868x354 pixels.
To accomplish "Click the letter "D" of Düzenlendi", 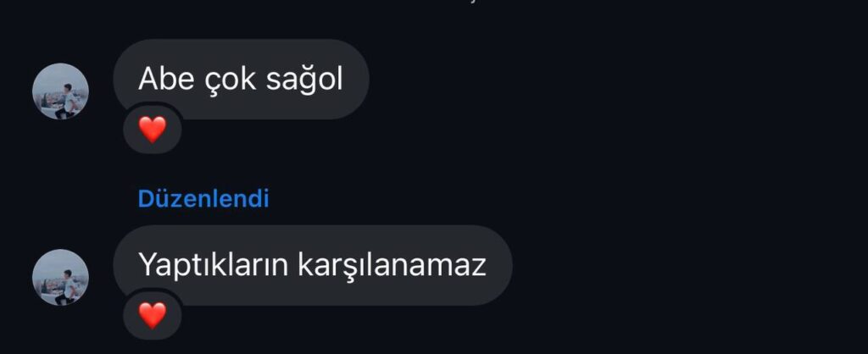I will click(145, 198).
